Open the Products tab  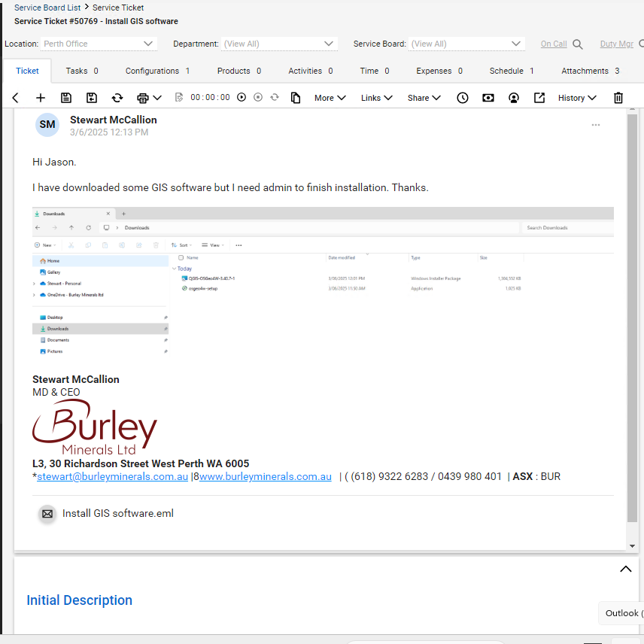point(239,71)
